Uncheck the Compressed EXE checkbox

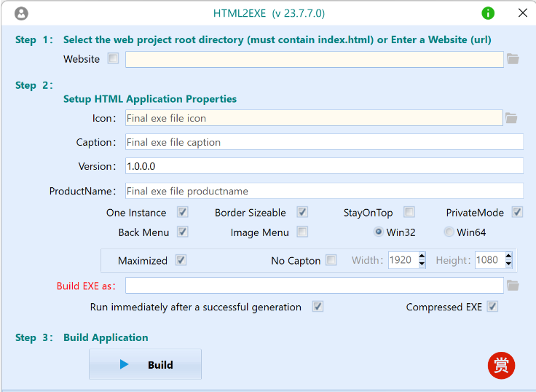click(492, 307)
